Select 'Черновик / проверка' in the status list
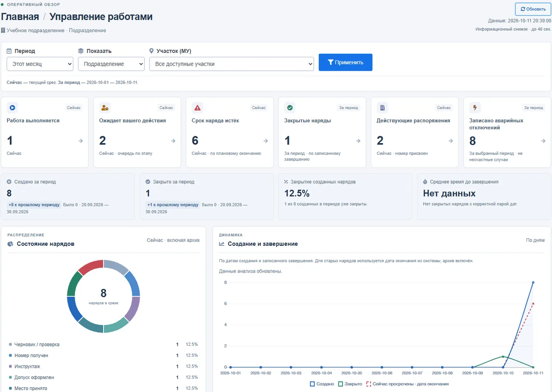This screenshot has height=392, width=552. (103, 345)
